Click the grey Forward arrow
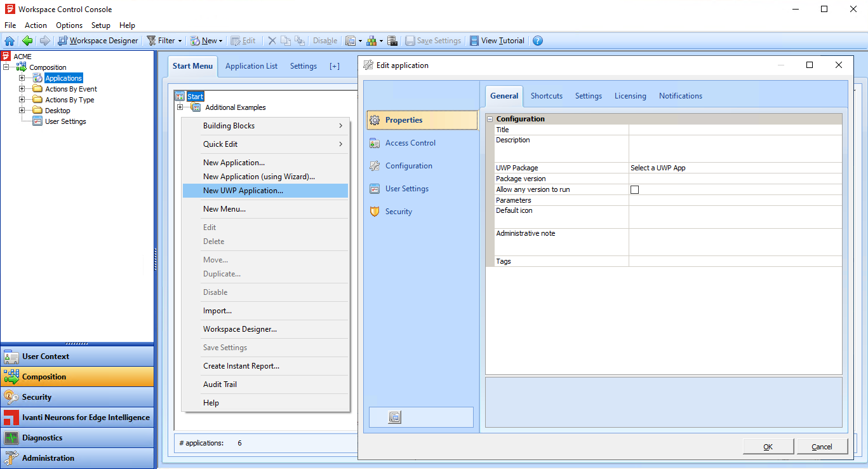868x469 pixels. point(44,41)
